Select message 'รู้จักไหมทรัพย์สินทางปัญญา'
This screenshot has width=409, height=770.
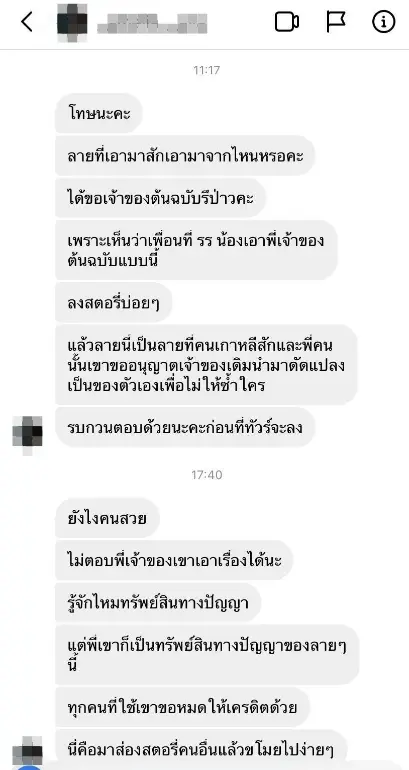[x=158, y=603]
